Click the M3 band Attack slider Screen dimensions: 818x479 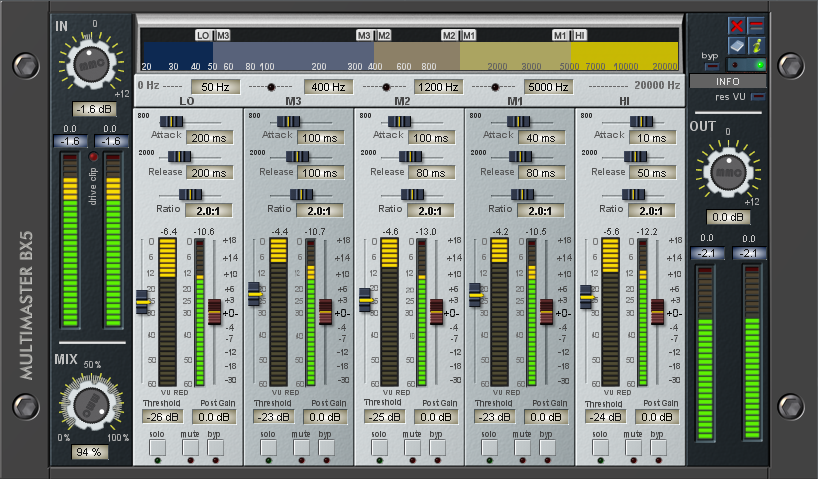pyautogui.click(x=288, y=122)
